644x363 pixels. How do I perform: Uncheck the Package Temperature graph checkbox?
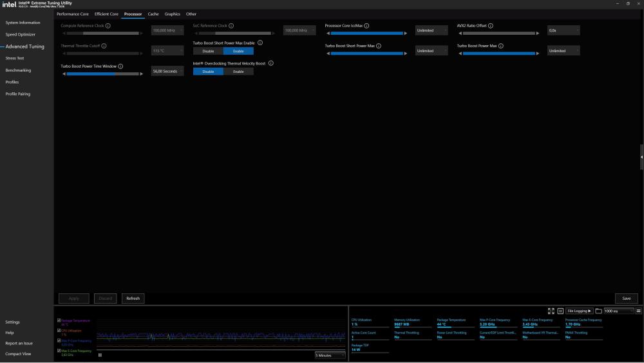(x=59, y=320)
